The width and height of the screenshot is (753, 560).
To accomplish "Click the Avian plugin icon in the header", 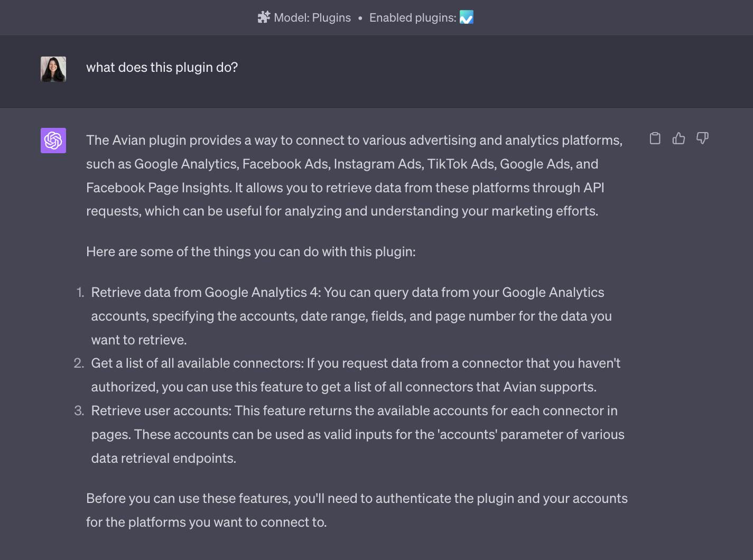I will pyautogui.click(x=466, y=17).
